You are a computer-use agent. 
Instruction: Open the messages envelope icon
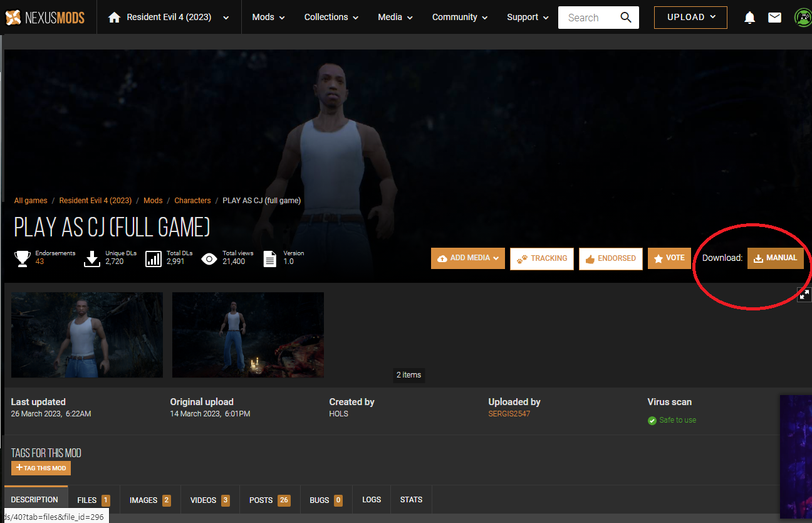775,18
